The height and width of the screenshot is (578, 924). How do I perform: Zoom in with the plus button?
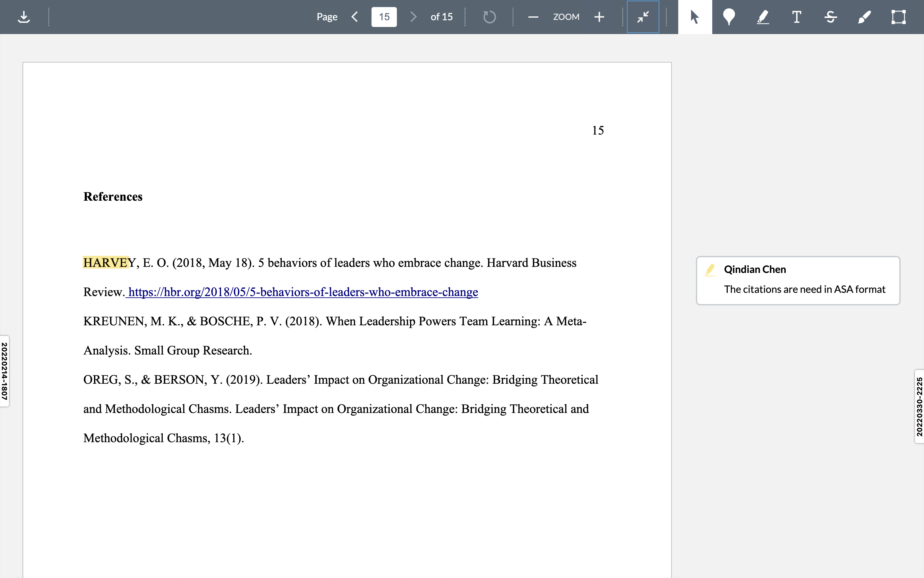[x=599, y=17]
